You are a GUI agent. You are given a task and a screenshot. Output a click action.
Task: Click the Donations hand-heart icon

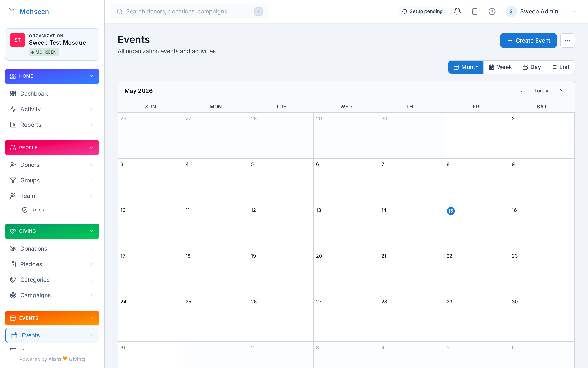(x=13, y=248)
